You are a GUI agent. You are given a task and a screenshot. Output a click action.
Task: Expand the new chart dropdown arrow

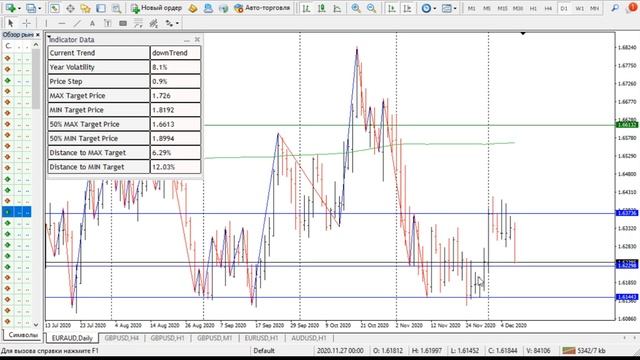[x=19, y=8]
